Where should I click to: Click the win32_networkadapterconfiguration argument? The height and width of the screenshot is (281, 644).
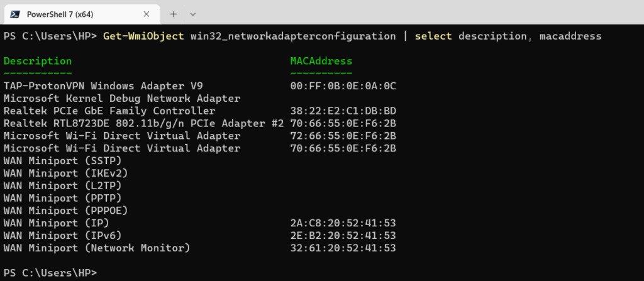[293, 36]
